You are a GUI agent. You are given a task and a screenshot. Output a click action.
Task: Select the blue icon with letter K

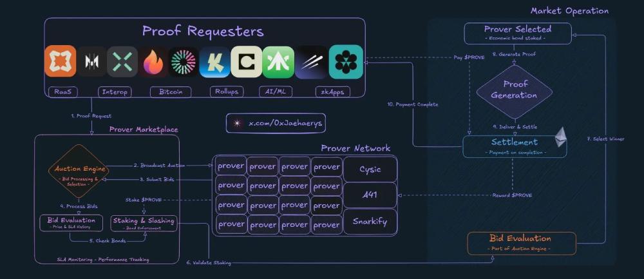pyautogui.click(x=214, y=62)
